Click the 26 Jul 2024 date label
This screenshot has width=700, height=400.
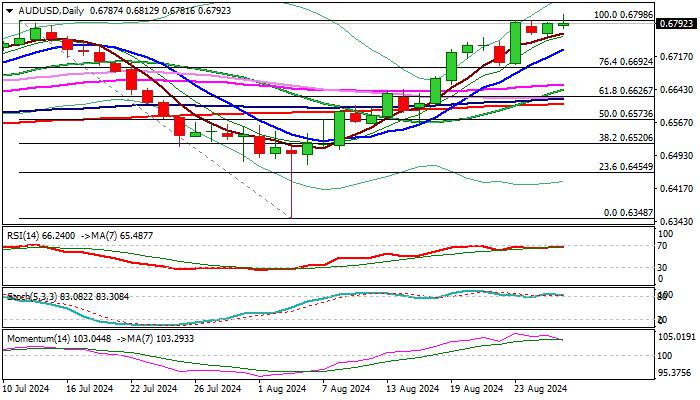[218, 388]
